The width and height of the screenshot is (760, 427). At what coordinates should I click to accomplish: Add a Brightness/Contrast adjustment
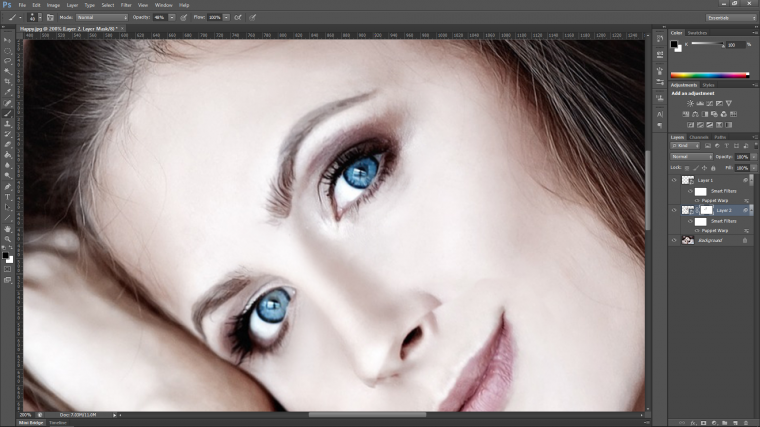(690, 103)
